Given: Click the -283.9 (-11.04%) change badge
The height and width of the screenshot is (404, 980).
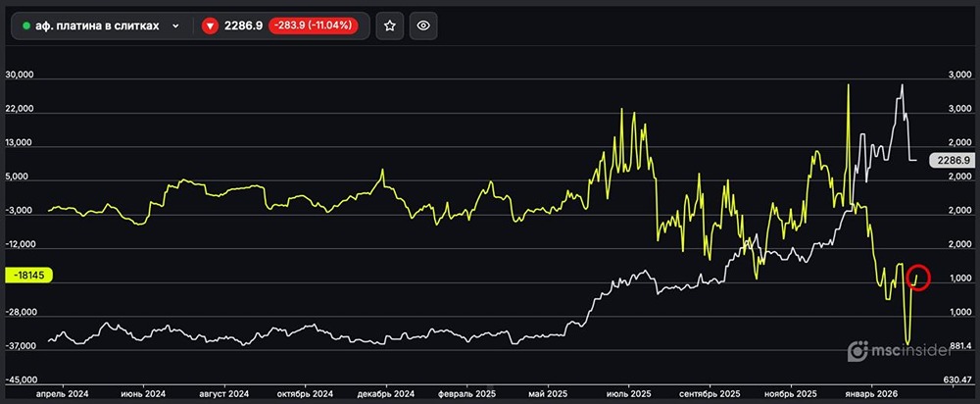Looking at the screenshot, I should coord(318,26).
